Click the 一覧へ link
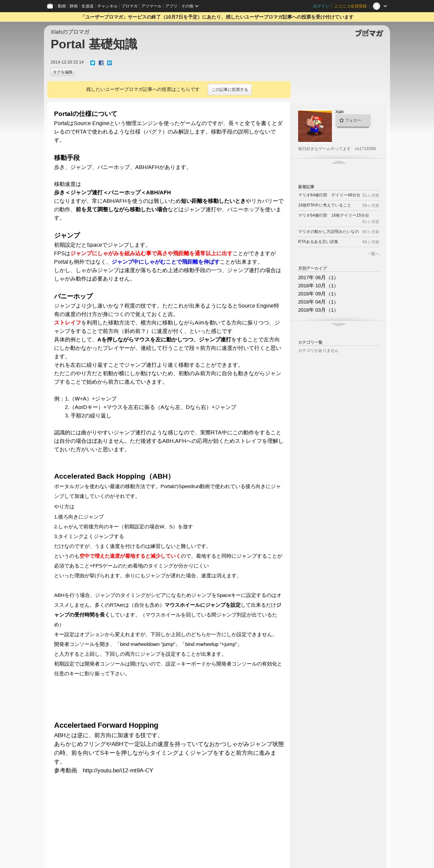The width and height of the screenshot is (434, 868). pyautogui.click(x=373, y=254)
